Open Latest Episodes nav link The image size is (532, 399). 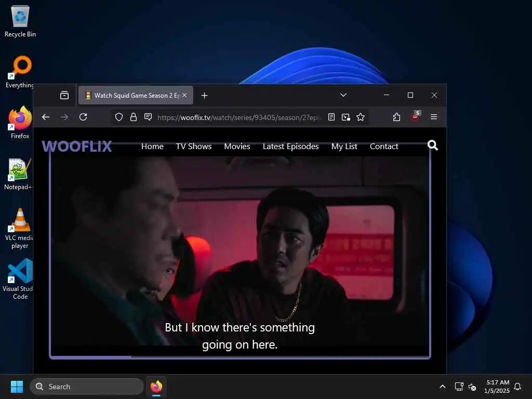pyautogui.click(x=291, y=146)
